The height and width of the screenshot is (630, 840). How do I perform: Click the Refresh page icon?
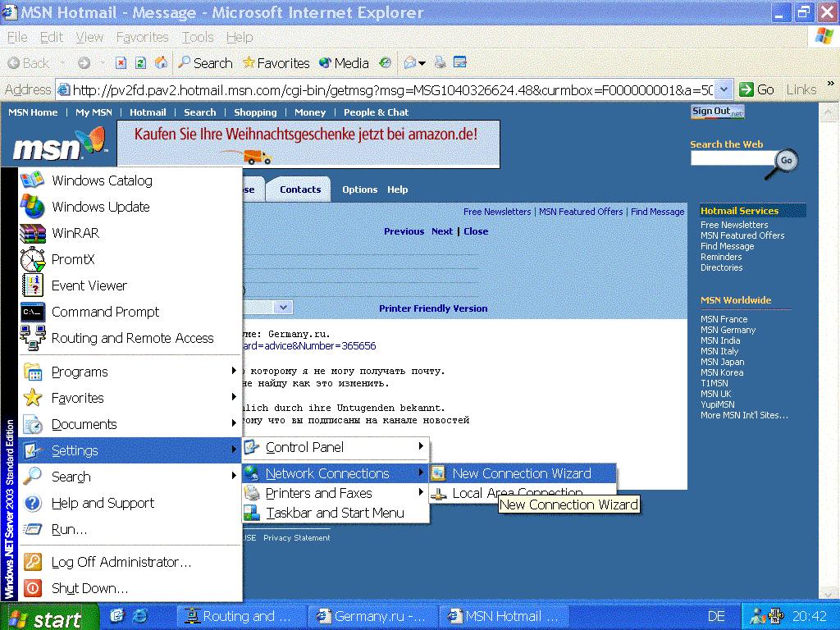click(x=141, y=63)
